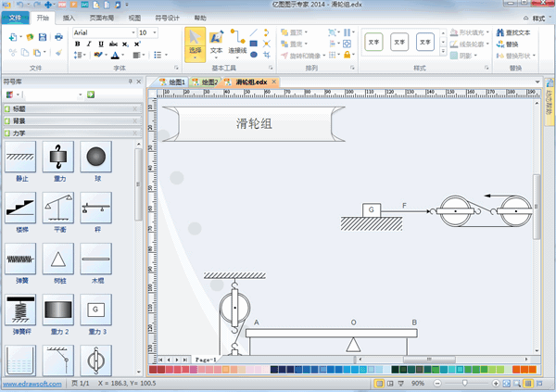Click the zoom out minus button

pos(437,383)
